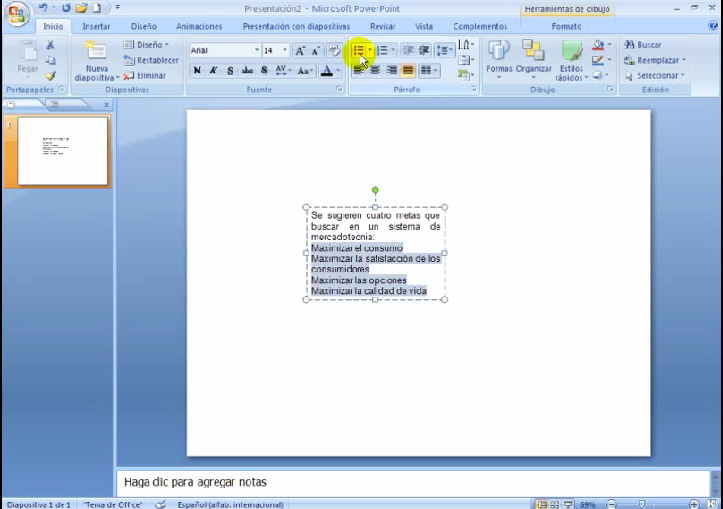Increase font size with the grow icon
The image size is (723, 509).
pyautogui.click(x=300, y=50)
